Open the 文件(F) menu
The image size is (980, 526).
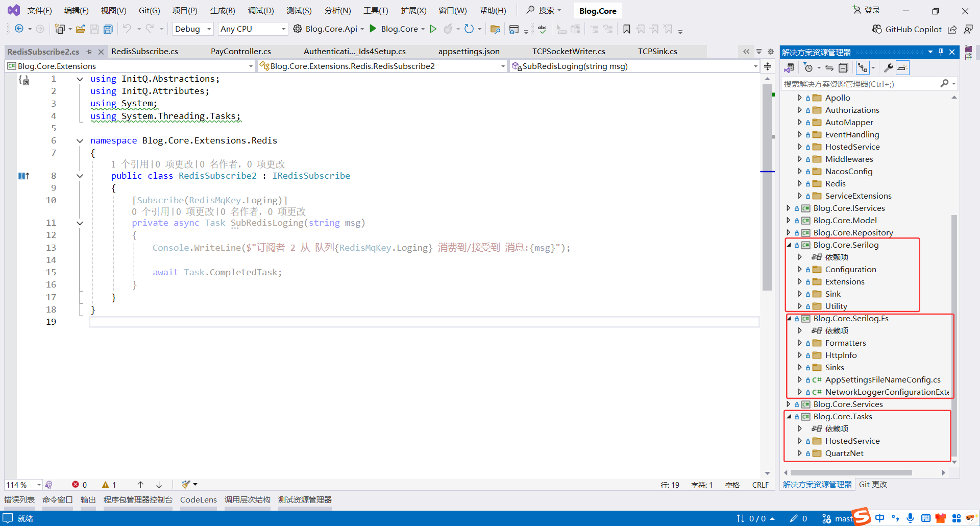pos(39,11)
